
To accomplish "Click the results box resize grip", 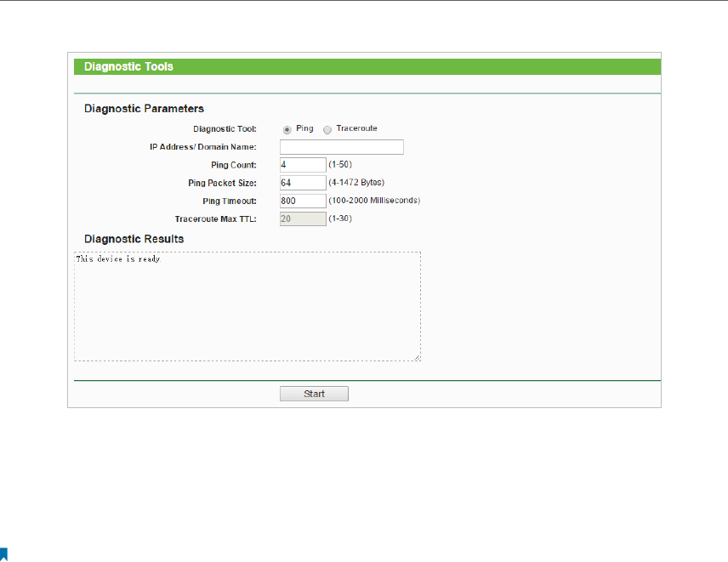I will click(418, 358).
